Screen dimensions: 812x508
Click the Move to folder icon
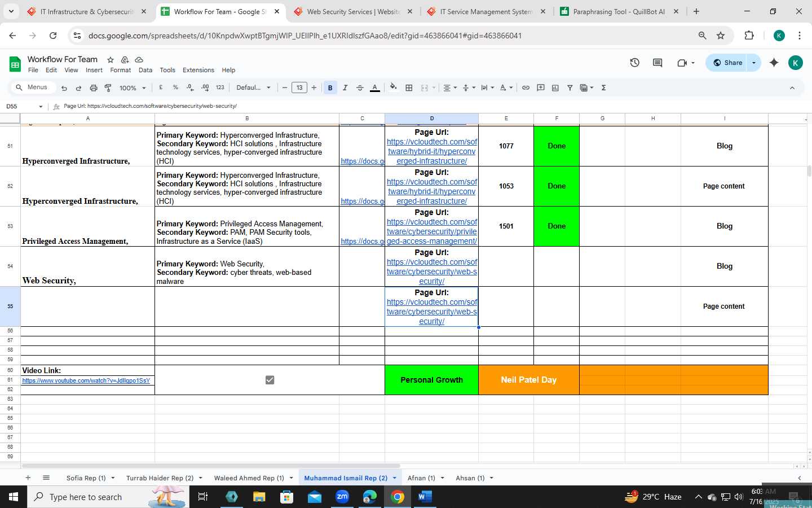click(x=125, y=59)
